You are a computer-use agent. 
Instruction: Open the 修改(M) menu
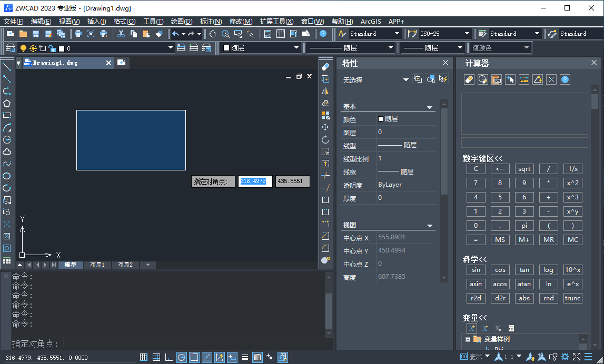pos(241,22)
